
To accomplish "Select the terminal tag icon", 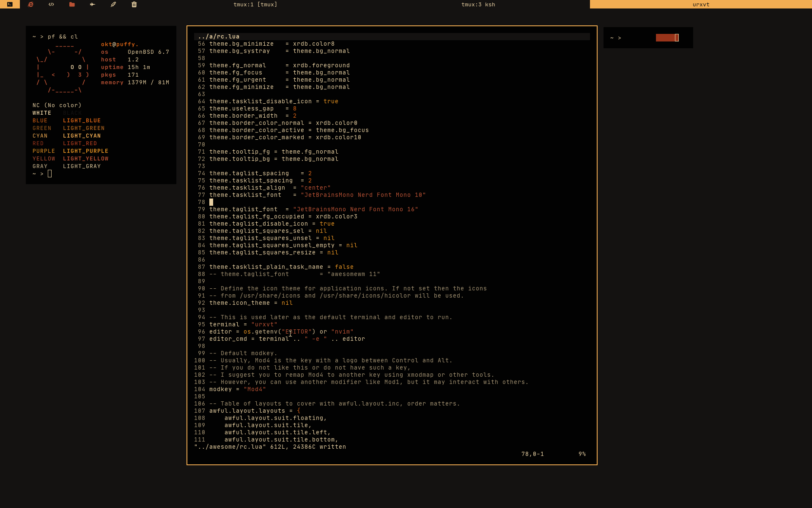I will pos(10,4).
